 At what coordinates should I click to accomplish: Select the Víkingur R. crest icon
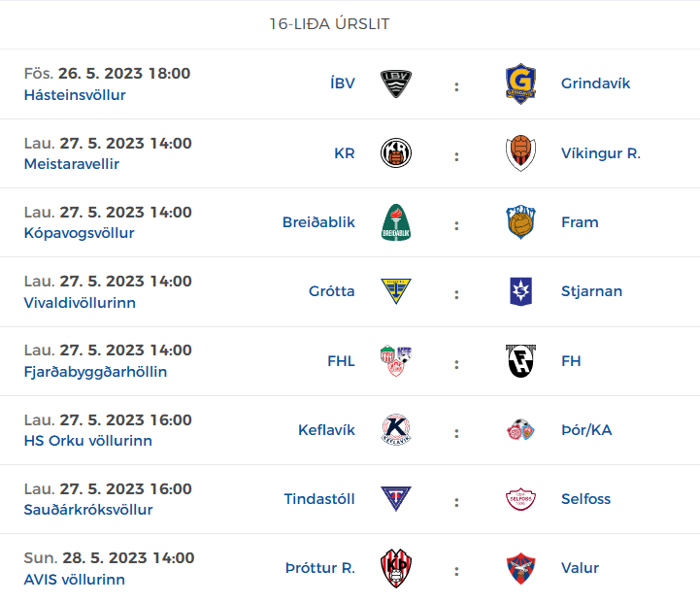coord(520,153)
